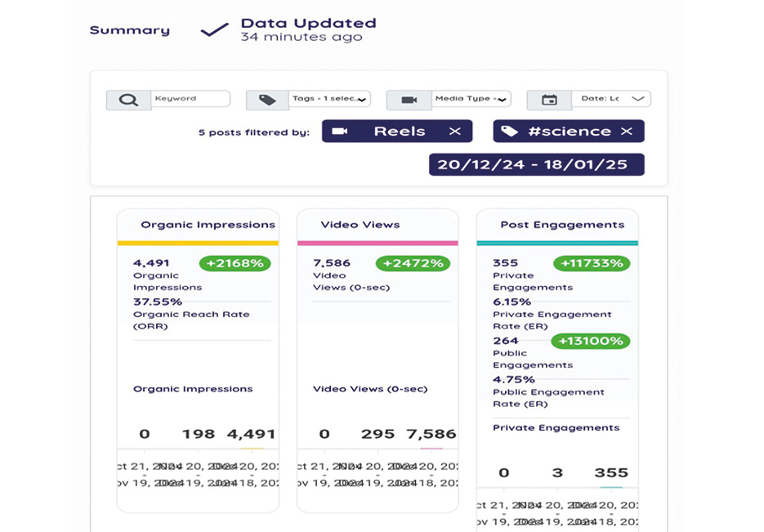Screen dimensions: 764x532
Task: Click the tag icon in #science chip
Action: tap(509, 131)
